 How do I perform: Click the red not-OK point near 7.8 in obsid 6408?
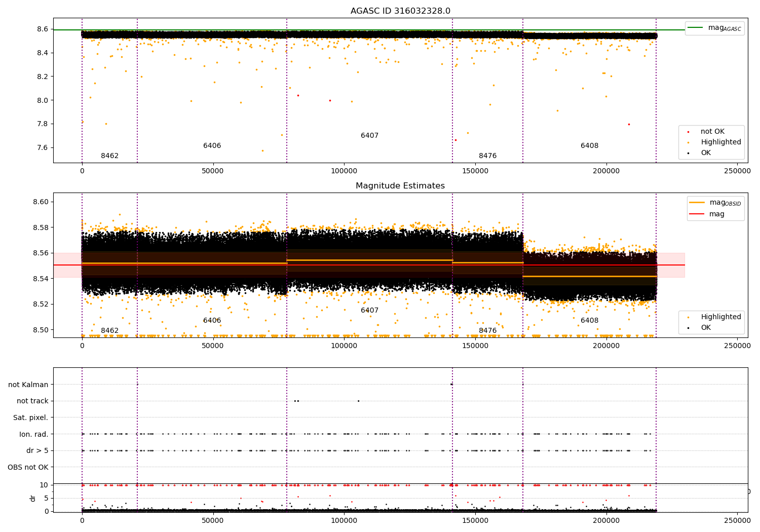pyautogui.click(x=629, y=124)
